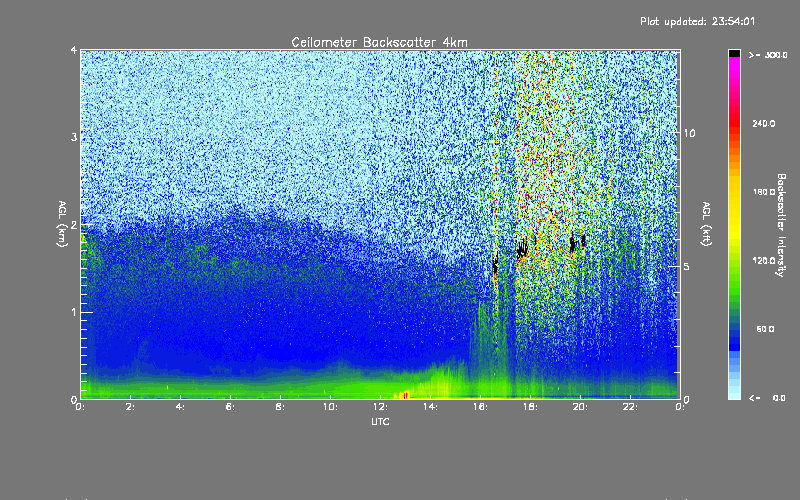
Task: Select the "10:" hour tick label
Action: [330, 407]
